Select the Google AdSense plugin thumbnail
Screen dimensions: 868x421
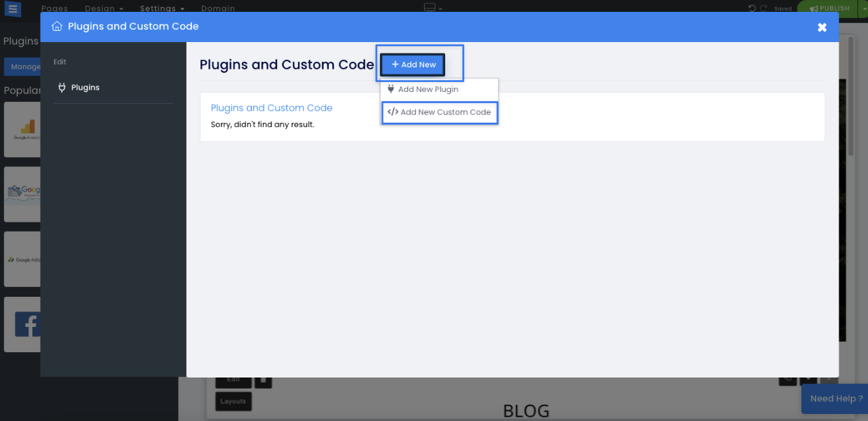(22, 259)
